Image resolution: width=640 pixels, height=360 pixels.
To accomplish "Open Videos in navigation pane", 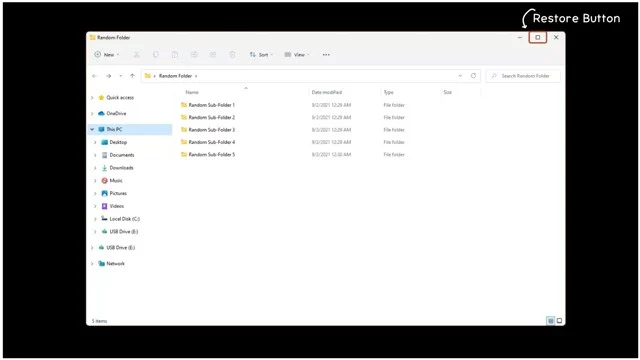I will point(117,206).
